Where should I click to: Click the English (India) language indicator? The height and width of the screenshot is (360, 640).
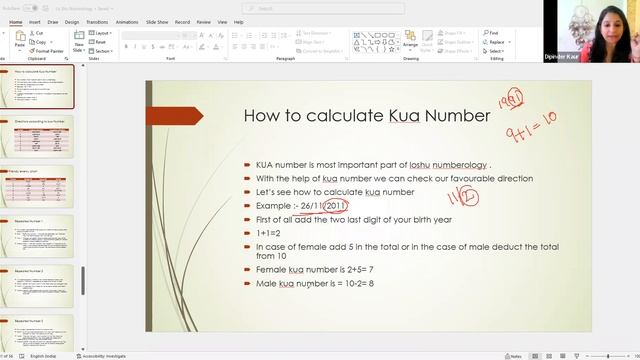43,356
